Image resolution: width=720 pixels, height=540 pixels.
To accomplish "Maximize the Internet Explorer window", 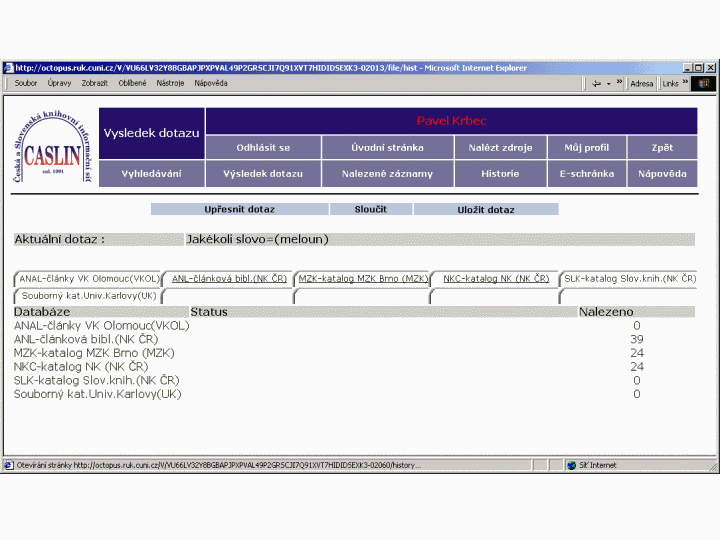I will [x=698, y=68].
